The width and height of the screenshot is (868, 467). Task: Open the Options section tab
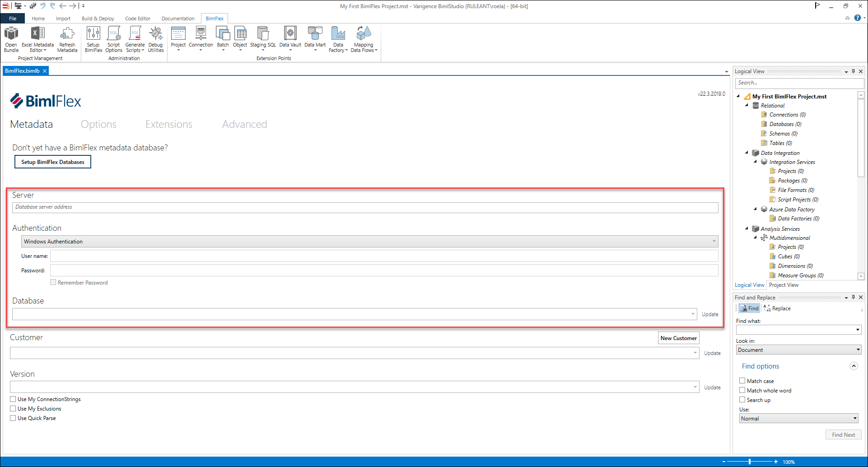coord(98,124)
